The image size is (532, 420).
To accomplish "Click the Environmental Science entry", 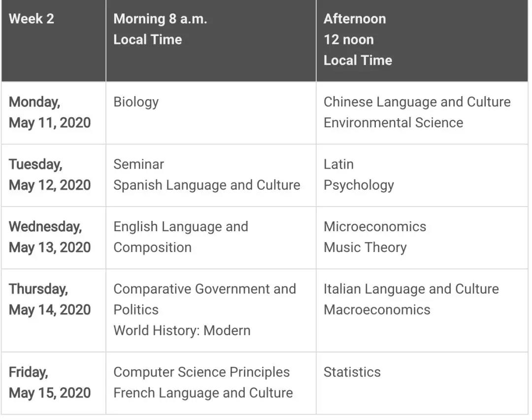I will pos(393,123).
